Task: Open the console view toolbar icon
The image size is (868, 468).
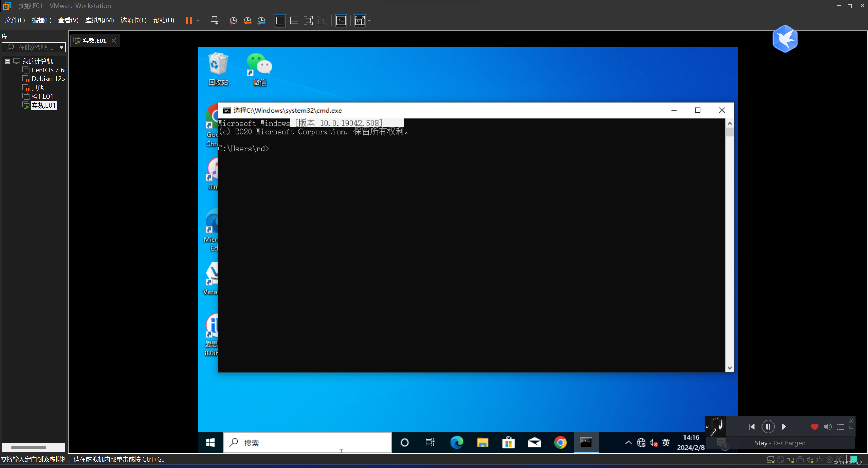Action: pyautogui.click(x=341, y=21)
